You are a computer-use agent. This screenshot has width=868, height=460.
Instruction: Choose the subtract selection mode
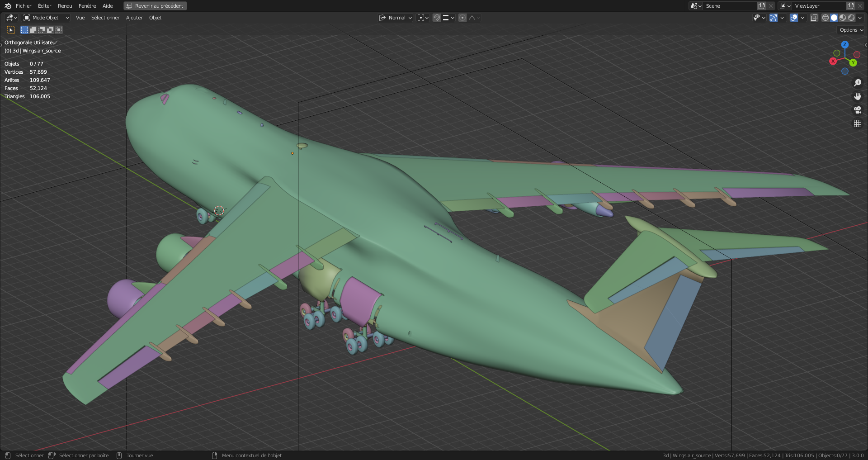42,30
